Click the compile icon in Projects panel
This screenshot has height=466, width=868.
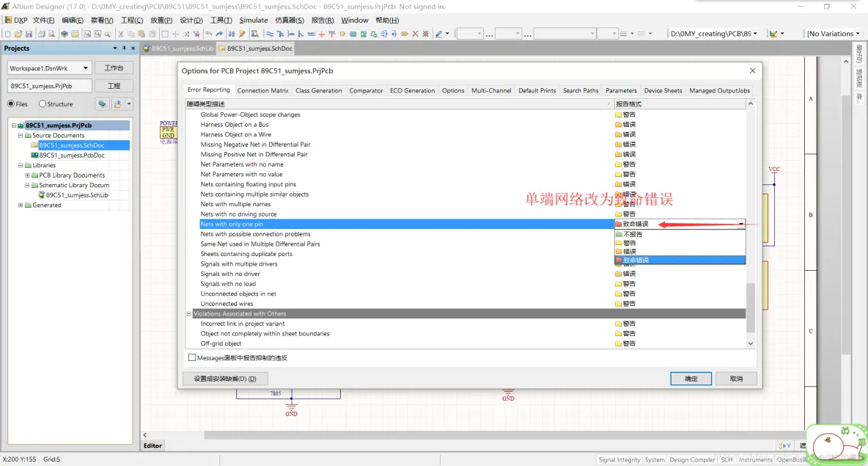point(103,103)
